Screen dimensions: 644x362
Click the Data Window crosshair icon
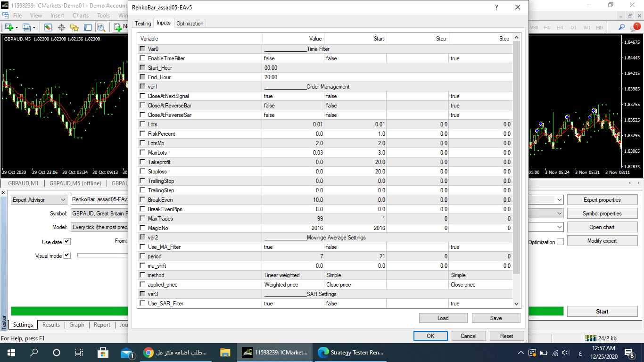pos(61,27)
